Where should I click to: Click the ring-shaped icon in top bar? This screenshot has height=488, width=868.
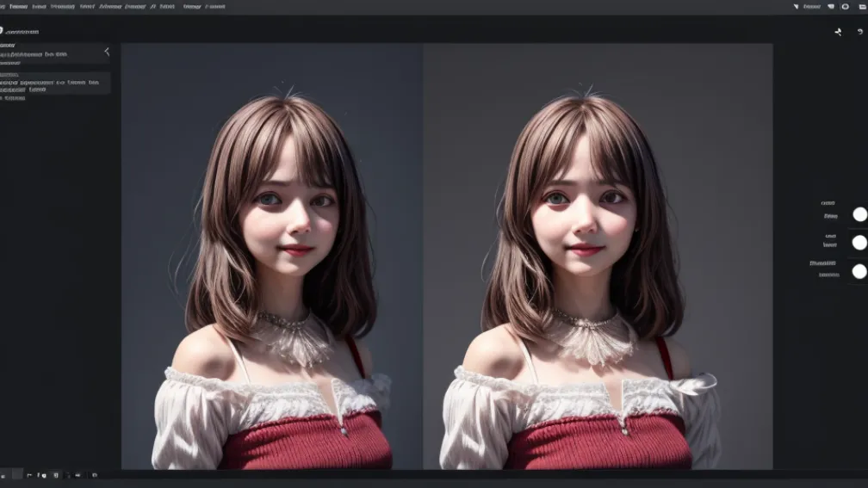[846, 7]
